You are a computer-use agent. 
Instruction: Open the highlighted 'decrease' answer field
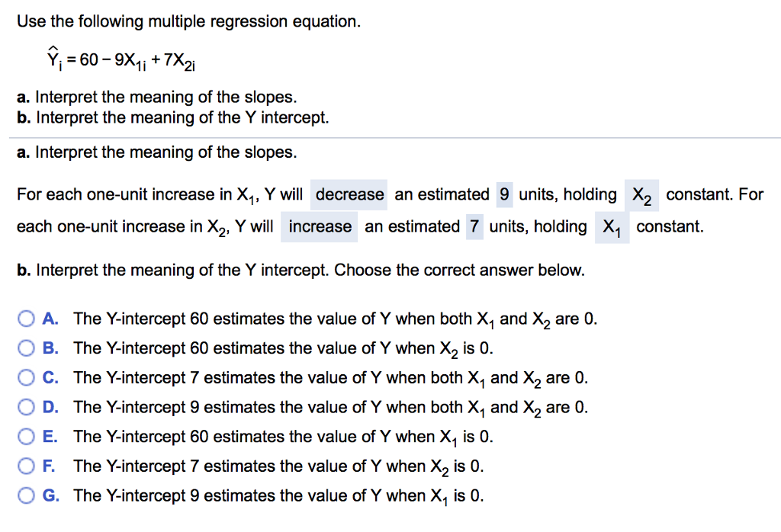349,194
